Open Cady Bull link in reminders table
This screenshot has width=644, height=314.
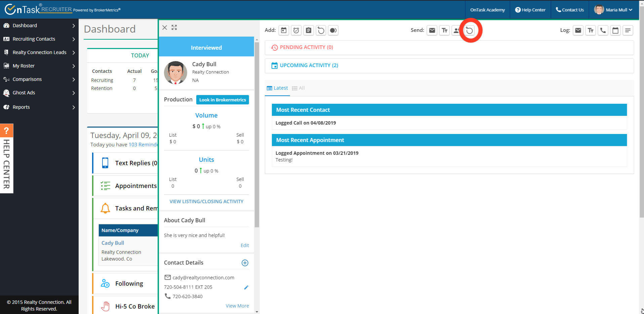113,243
